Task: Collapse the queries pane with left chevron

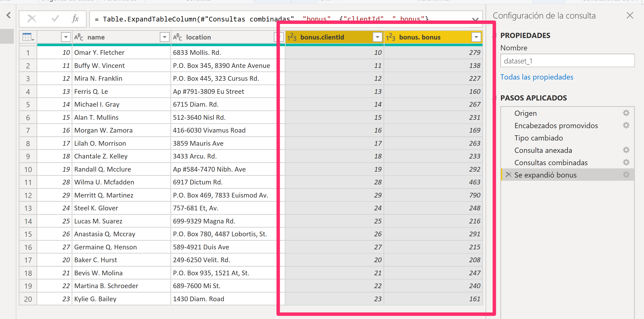Action: (9, 16)
